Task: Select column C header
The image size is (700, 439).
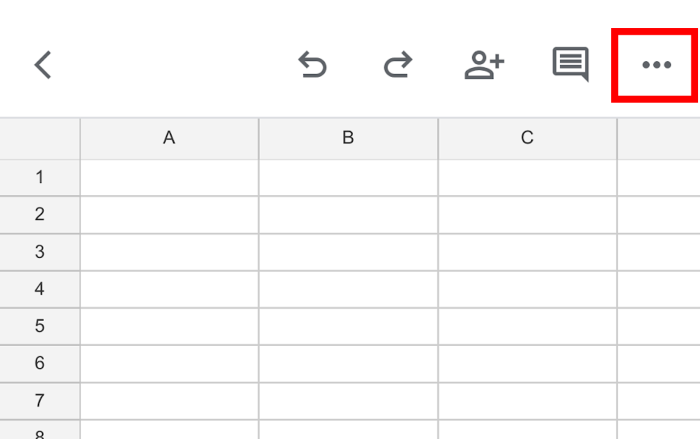Action: pos(527,138)
